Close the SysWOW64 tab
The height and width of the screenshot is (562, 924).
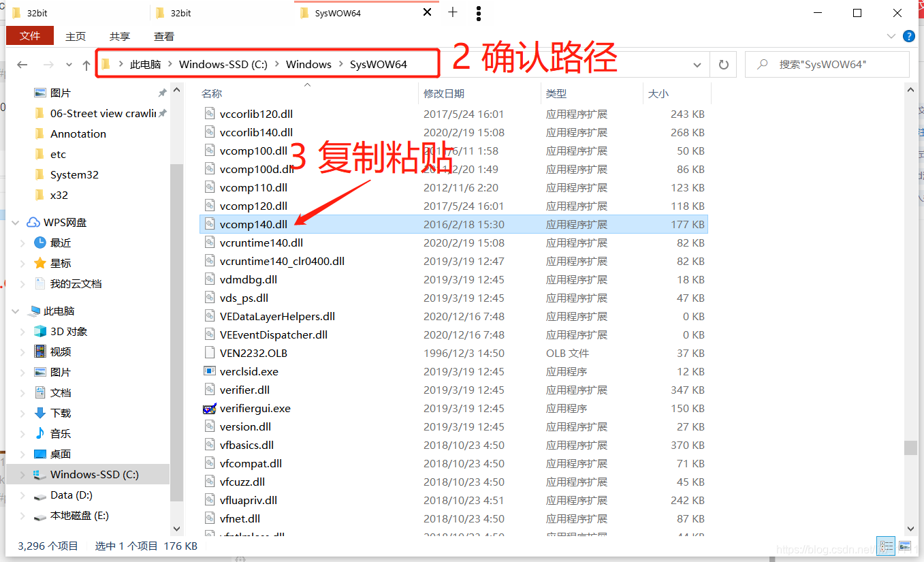coord(428,12)
